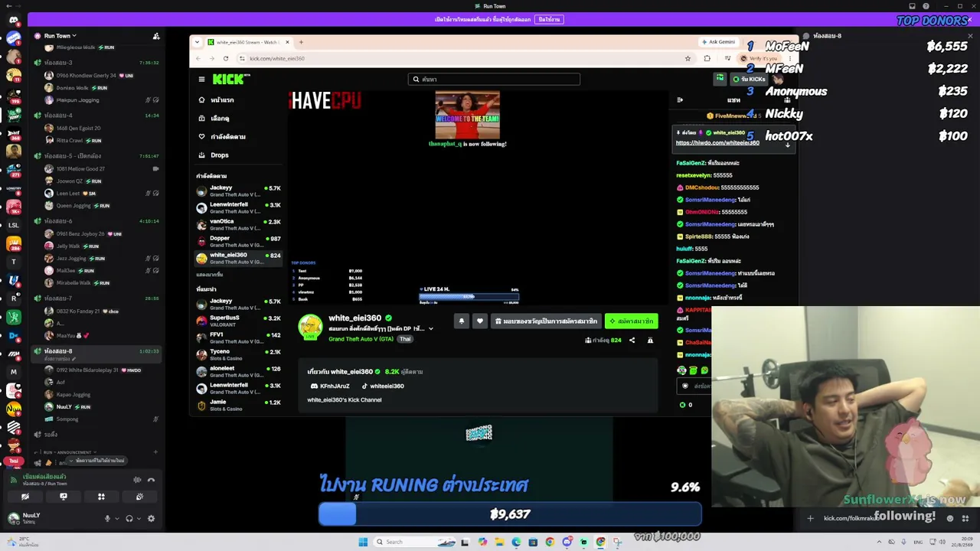Open the Windows Start menu
980x551 pixels.
tap(363, 542)
